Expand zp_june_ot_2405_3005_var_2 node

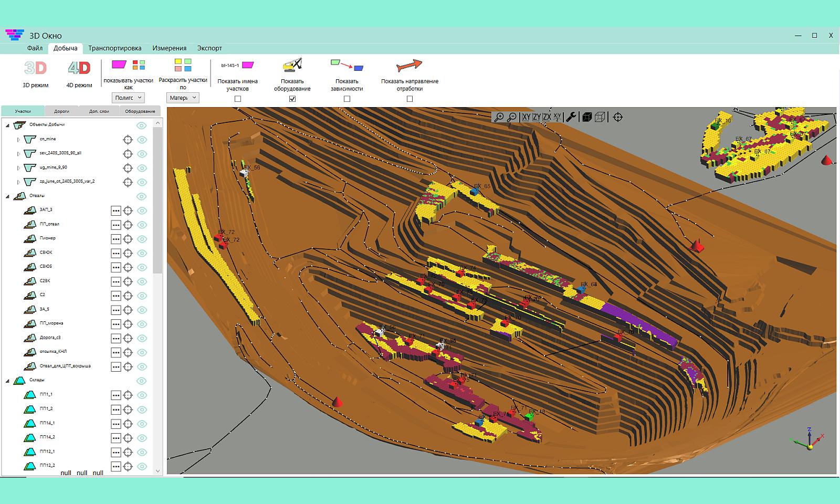18,182
